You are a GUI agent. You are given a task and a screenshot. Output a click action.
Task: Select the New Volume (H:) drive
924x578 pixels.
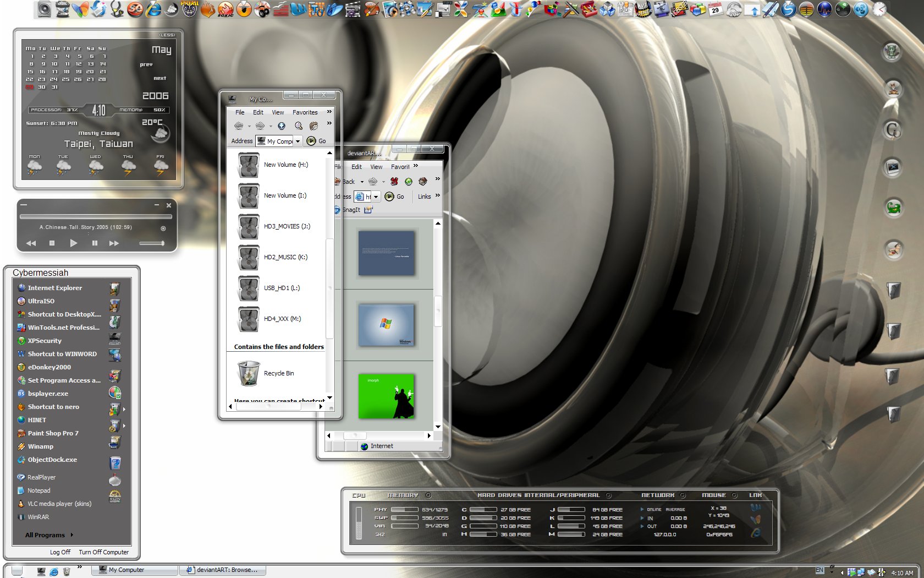[273, 165]
